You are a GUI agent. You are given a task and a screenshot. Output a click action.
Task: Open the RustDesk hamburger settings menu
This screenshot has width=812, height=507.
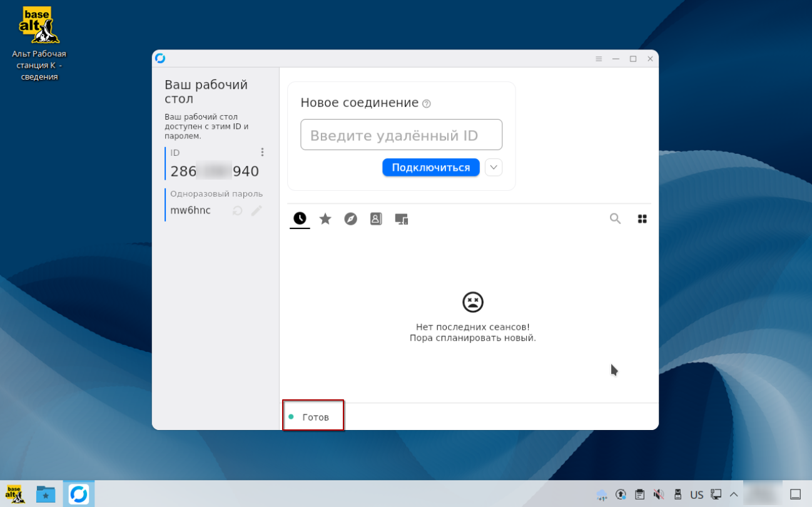pos(599,59)
